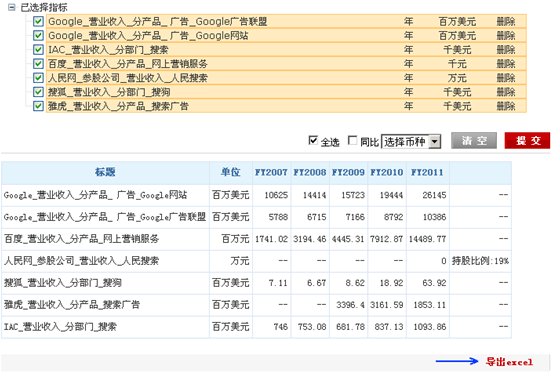Click IAC_营业收入 row title in results table
Viewport: 552px width, 374px height.
point(60,327)
